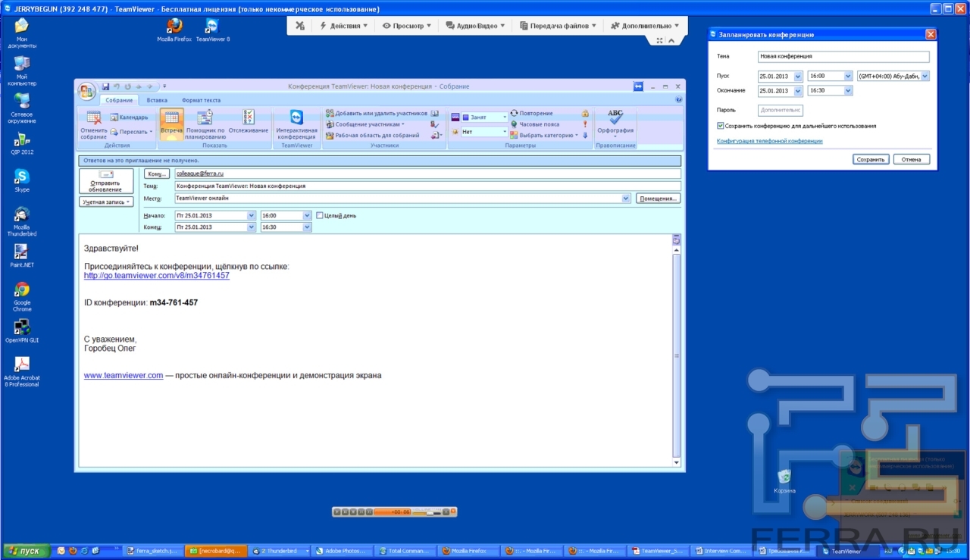Click Интерактивная конференция TeamViewer icon
The image size is (970, 560).
(x=296, y=117)
